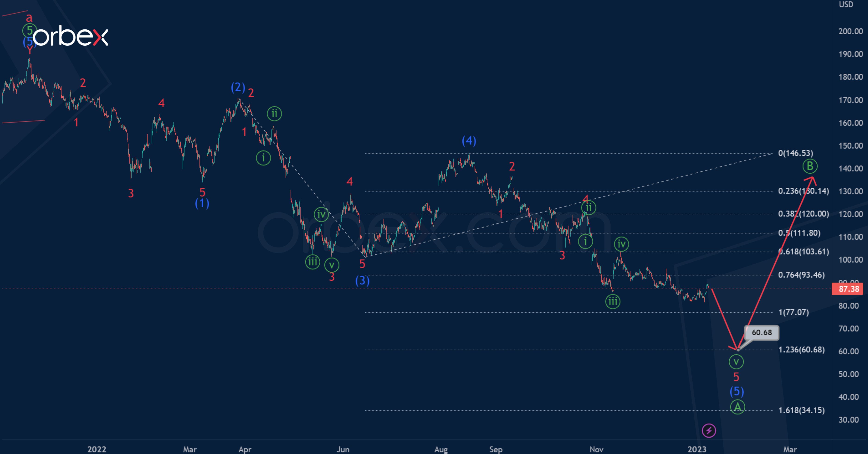
Task: Click the gray 60.68 price callout
Action: coord(762,332)
